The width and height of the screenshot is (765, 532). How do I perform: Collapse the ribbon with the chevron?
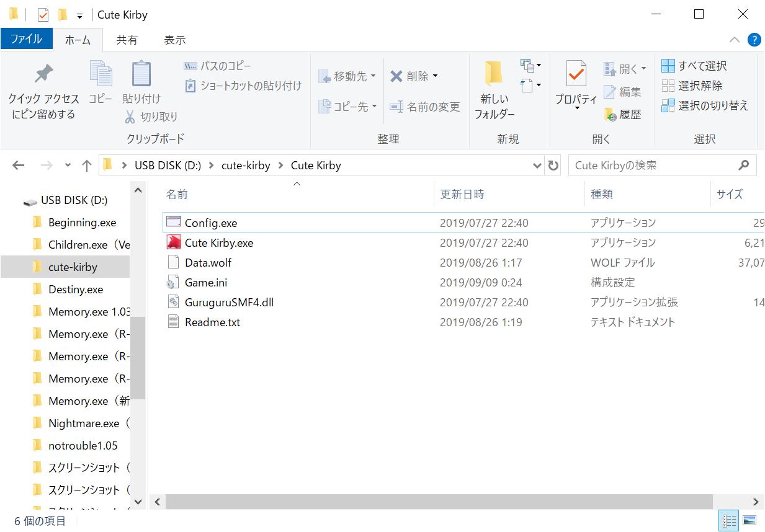coord(735,40)
